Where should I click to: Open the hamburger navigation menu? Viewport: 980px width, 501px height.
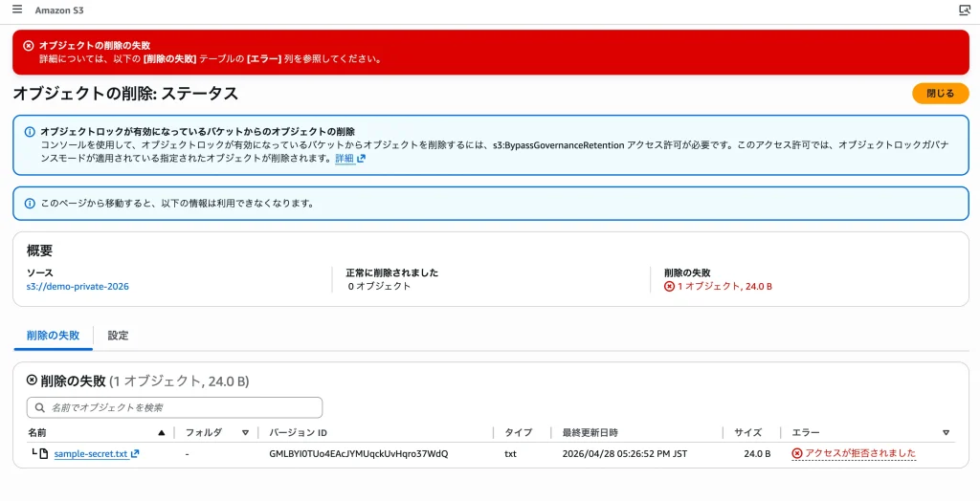click(x=17, y=10)
